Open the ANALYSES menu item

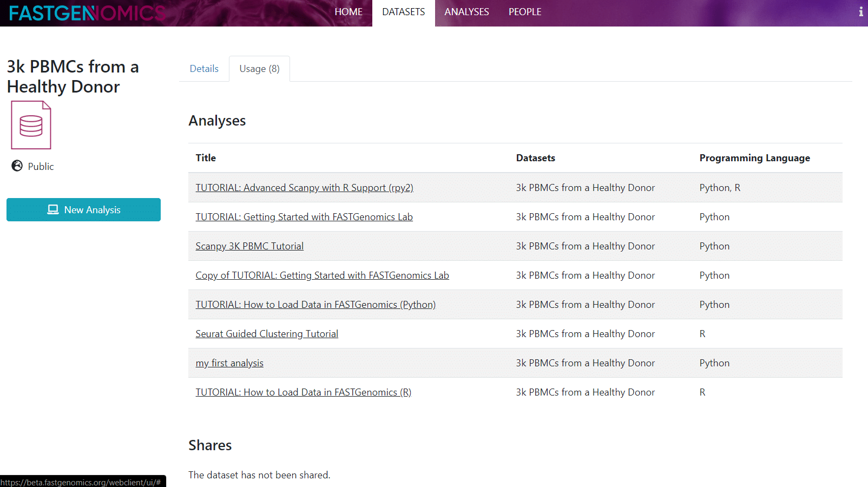(466, 12)
